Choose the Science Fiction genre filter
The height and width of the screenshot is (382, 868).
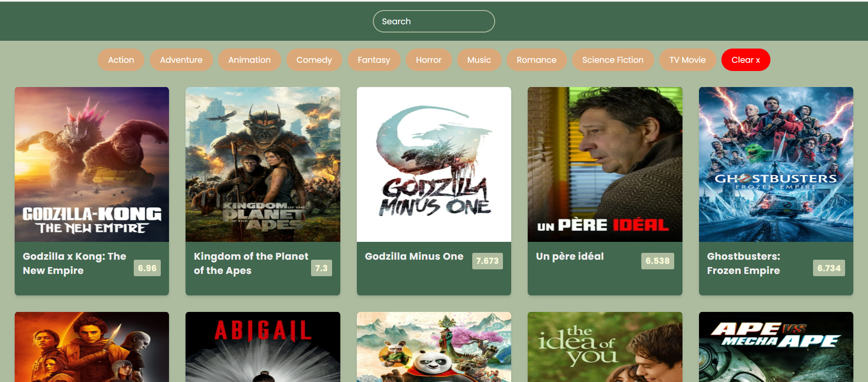point(613,60)
